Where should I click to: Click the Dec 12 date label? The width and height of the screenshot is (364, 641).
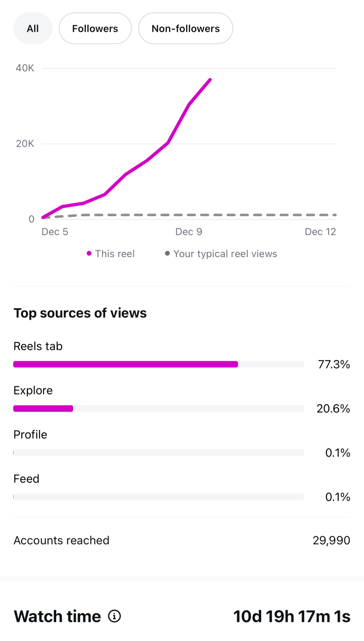pyautogui.click(x=320, y=232)
